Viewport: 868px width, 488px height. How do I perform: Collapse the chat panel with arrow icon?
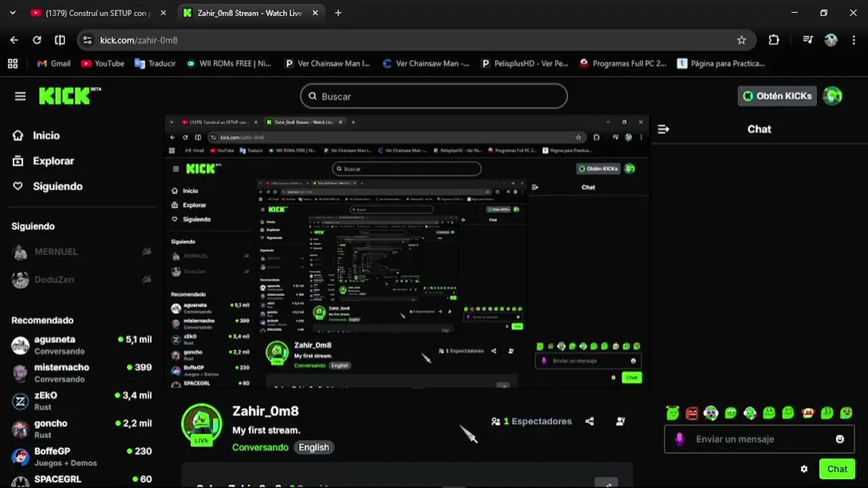tap(663, 129)
